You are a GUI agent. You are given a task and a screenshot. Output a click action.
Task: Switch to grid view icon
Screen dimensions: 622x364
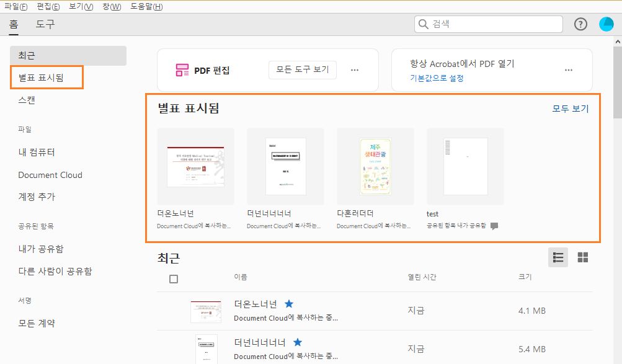coord(582,257)
